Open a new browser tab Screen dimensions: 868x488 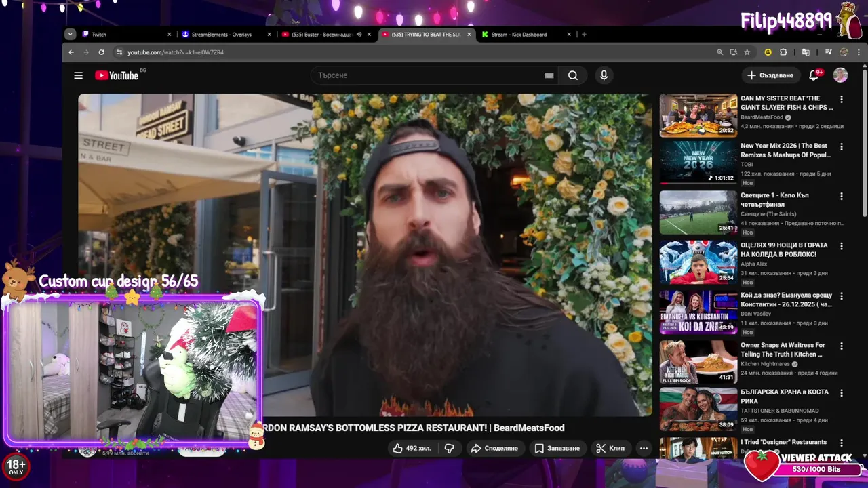(x=584, y=34)
